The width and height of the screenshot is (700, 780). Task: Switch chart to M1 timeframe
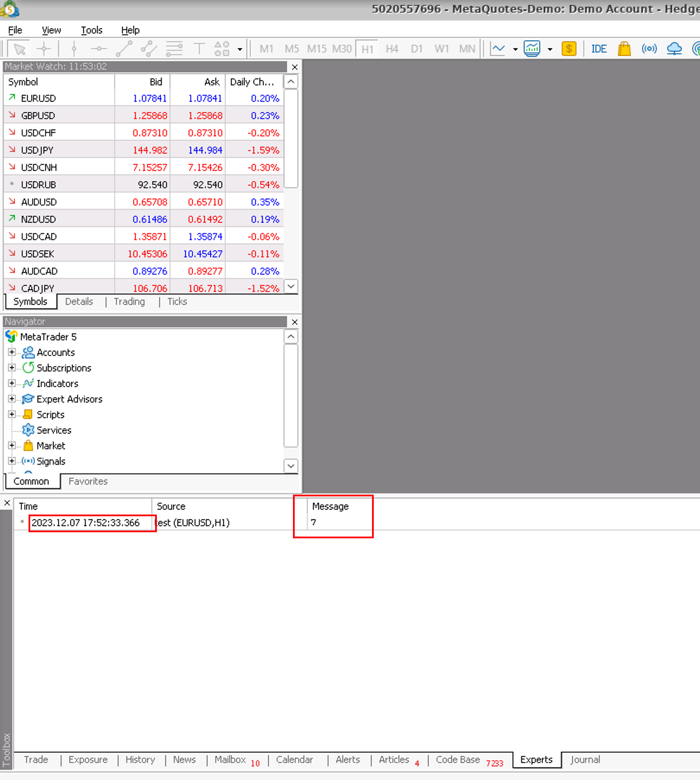[x=267, y=49]
